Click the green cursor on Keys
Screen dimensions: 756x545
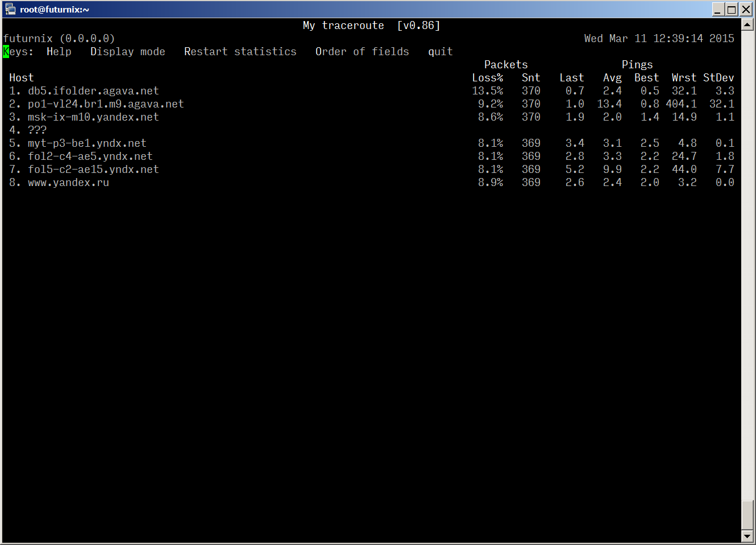[x=6, y=52]
